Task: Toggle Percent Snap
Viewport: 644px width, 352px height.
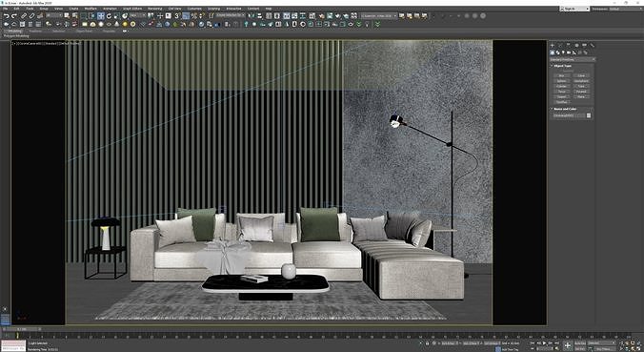Action: coord(193,15)
